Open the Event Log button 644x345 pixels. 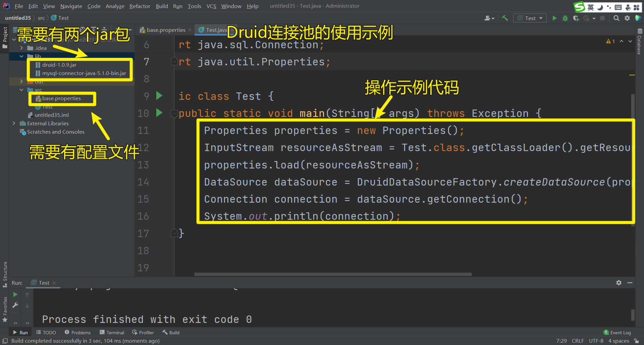click(x=617, y=332)
